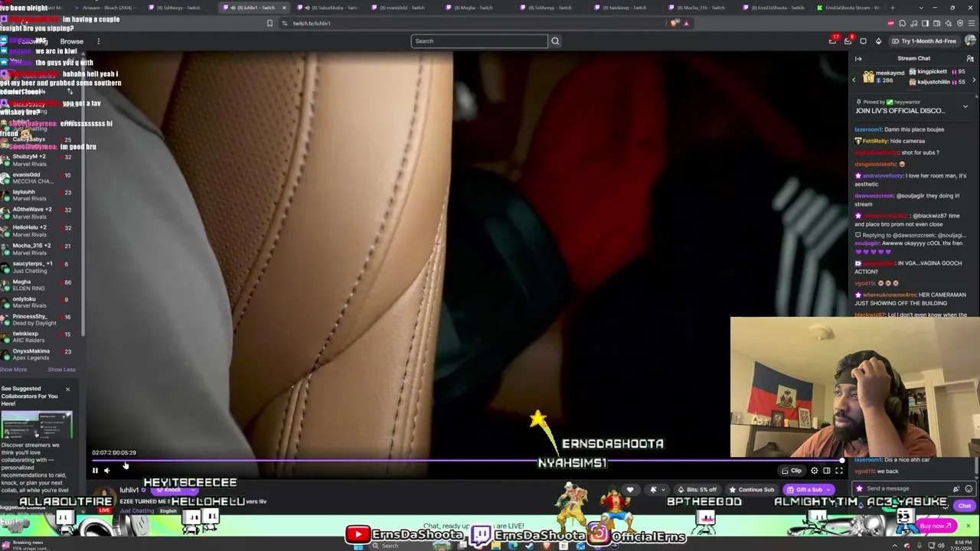Switch to the evanis0dd Twitch tab
Viewport: 980px width, 551px height.
tap(404, 8)
